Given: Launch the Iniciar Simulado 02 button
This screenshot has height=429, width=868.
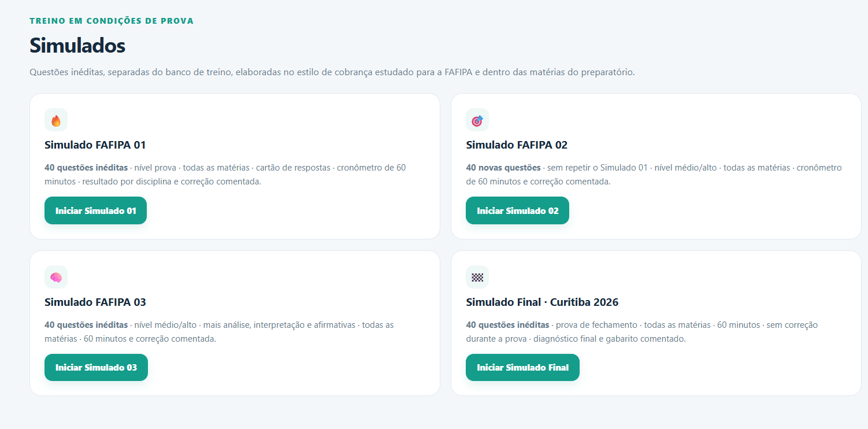Looking at the screenshot, I should pos(517,210).
